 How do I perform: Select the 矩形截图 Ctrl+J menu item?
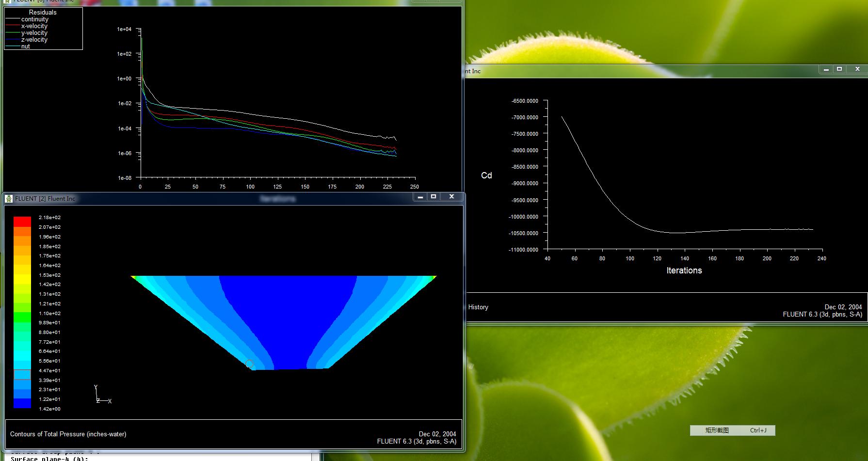pos(732,430)
